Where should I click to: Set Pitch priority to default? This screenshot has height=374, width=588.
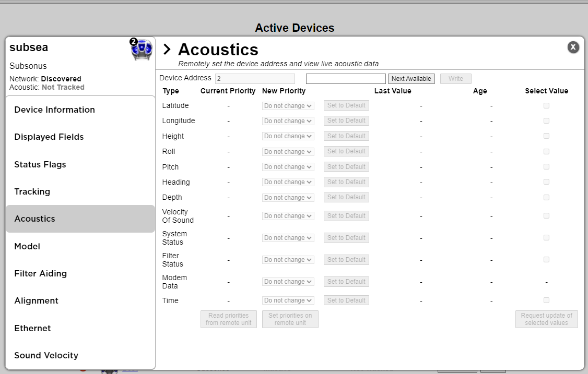pos(347,167)
